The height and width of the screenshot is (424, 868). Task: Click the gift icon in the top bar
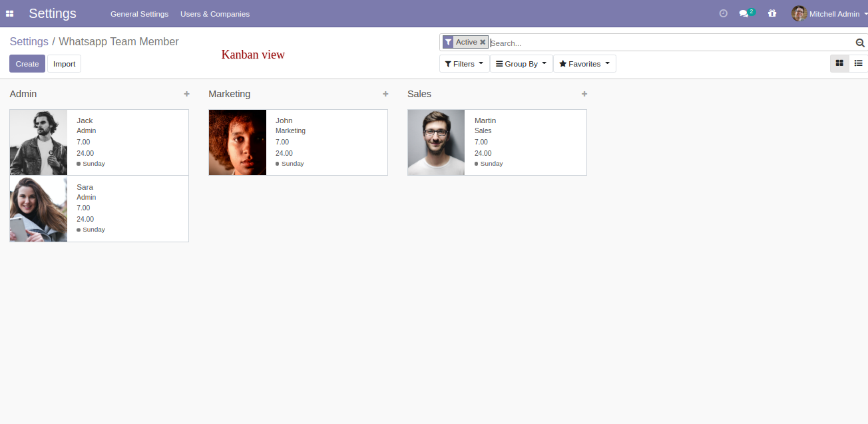[x=772, y=13]
